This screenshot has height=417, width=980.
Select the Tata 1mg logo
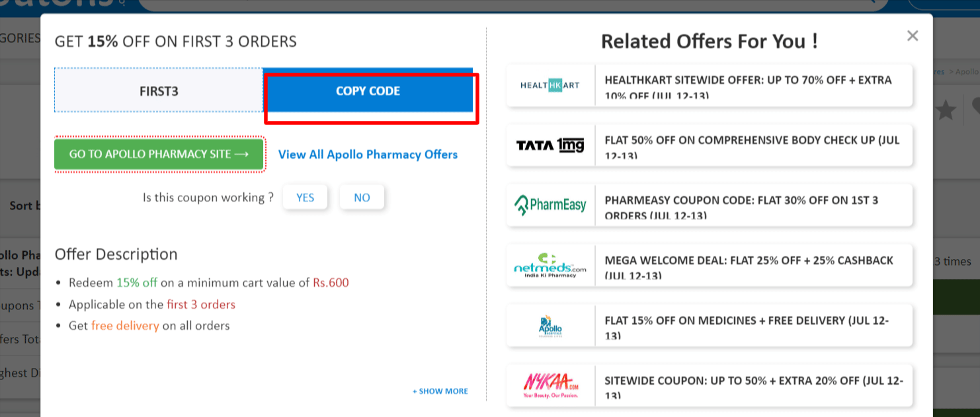pos(550,145)
